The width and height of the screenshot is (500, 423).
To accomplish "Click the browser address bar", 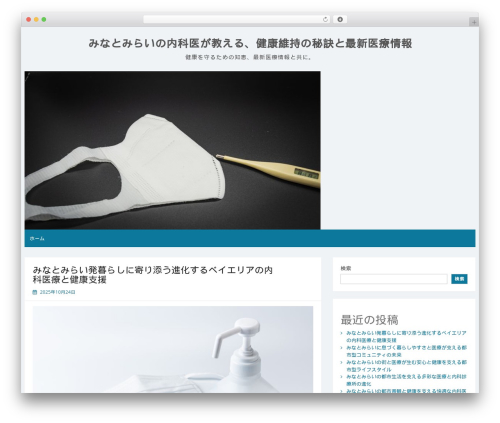I will 236,20.
